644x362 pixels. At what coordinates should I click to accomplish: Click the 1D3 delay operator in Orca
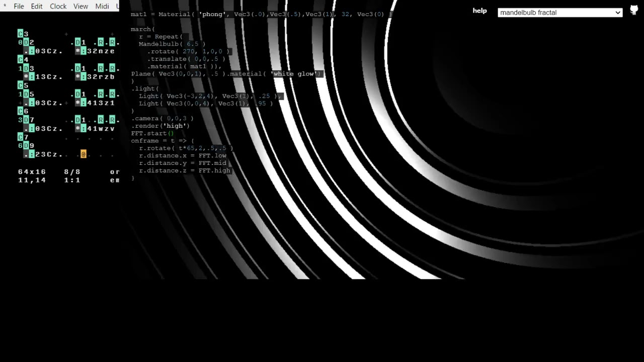click(26, 68)
